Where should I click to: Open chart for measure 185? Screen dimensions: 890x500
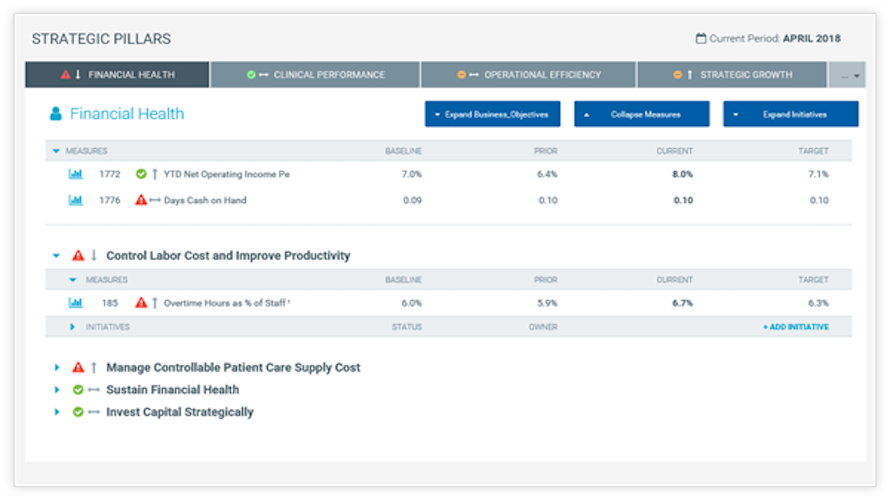click(x=75, y=302)
